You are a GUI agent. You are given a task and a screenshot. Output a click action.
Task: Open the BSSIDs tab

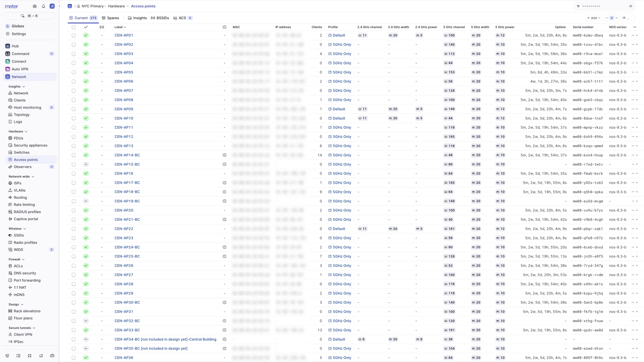[160, 18]
